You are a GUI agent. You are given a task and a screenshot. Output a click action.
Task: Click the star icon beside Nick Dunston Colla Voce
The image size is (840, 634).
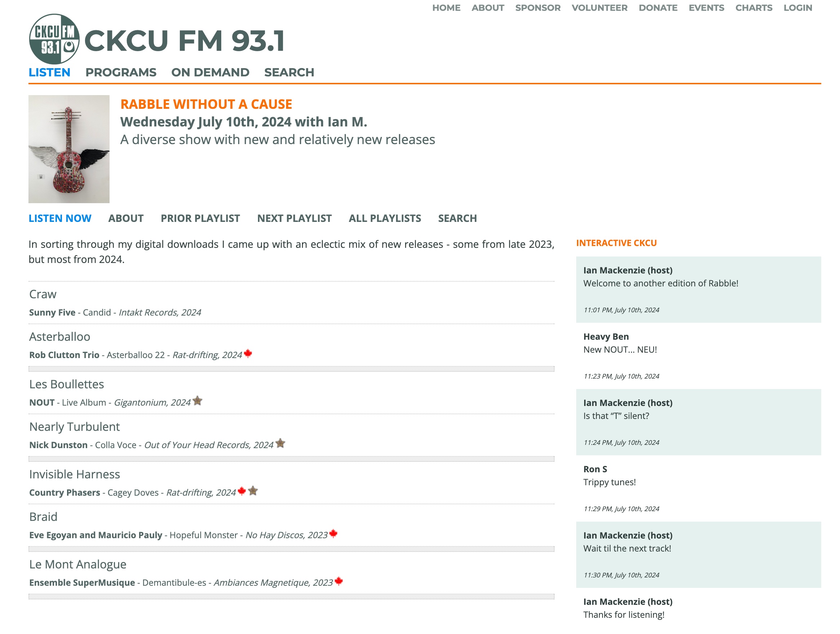[280, 443]
